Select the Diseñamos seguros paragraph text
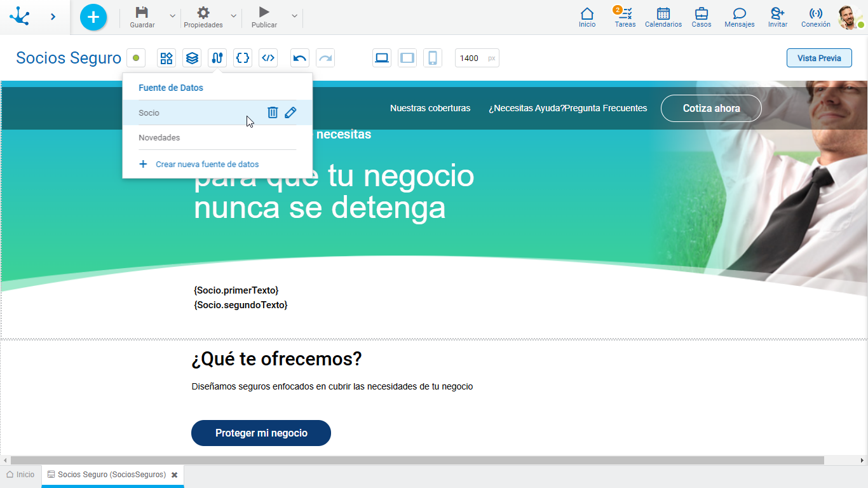 point(332,386)
